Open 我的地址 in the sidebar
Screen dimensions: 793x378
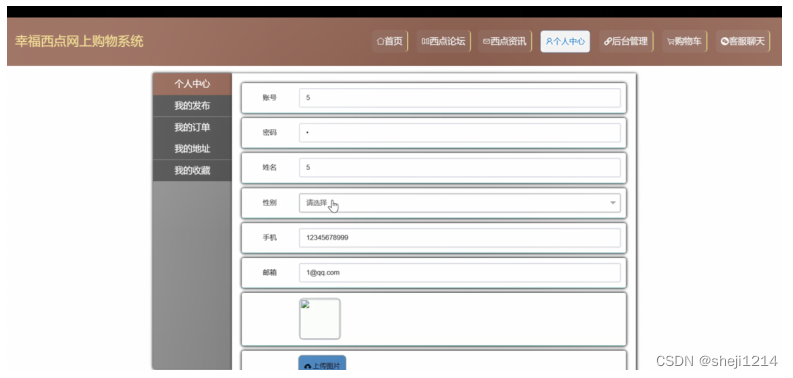[x=192, y=149]
